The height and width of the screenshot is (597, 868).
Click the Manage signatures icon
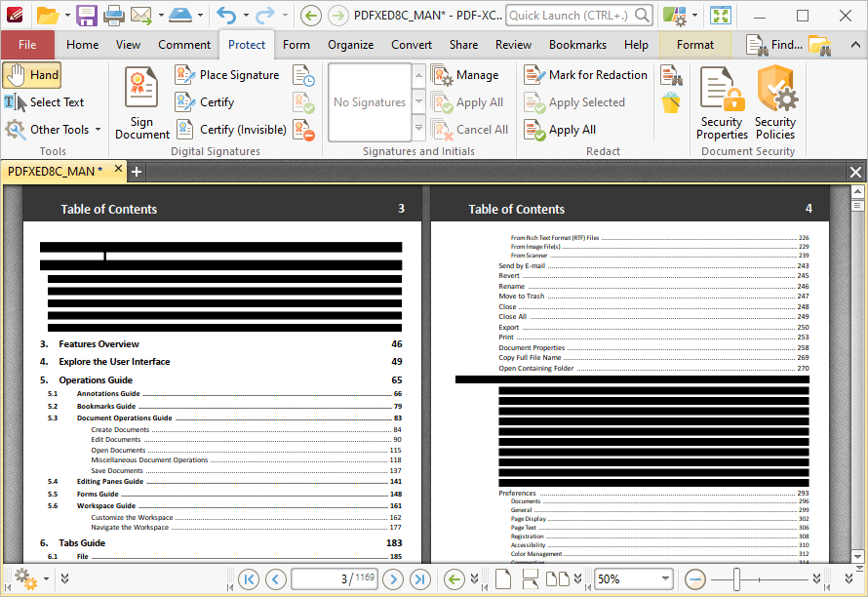[x=442, y=75]
